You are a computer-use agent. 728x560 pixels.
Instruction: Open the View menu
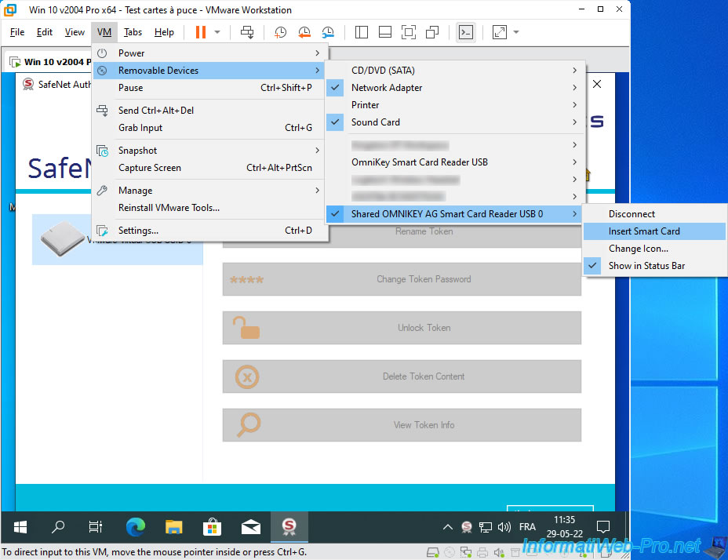pos(75,32)
